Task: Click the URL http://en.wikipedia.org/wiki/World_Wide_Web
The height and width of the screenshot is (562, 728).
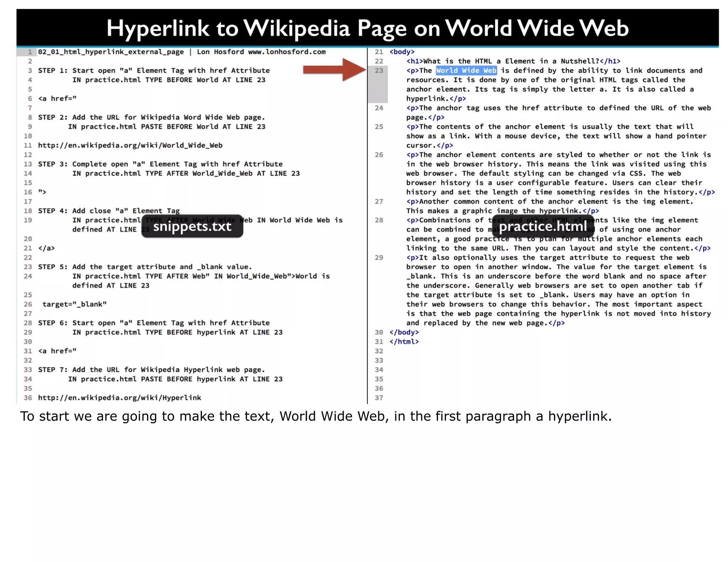Action: click(130, 145)
